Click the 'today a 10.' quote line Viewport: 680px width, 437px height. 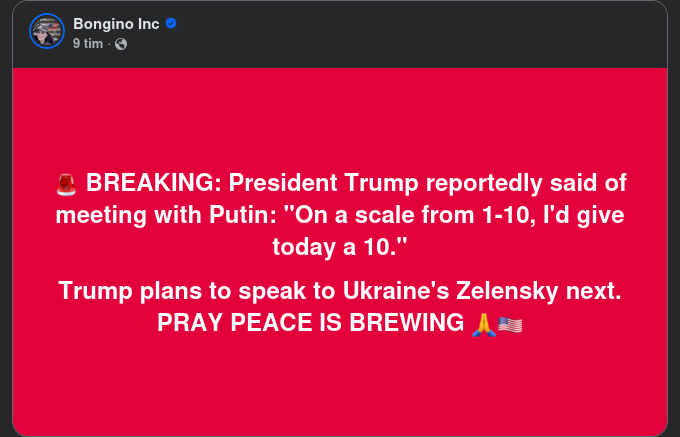[x=339, y=245]
